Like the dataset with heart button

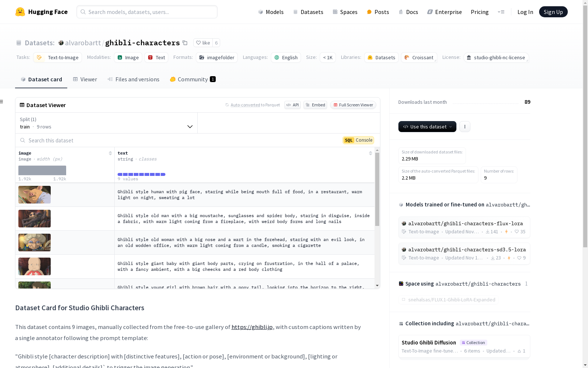tap(203, 43)
